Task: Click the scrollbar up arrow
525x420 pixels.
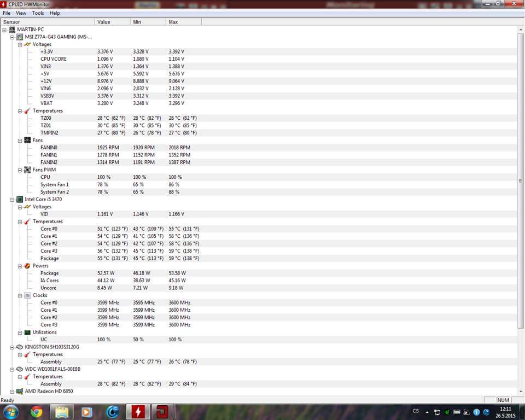Action: [521, 30]
